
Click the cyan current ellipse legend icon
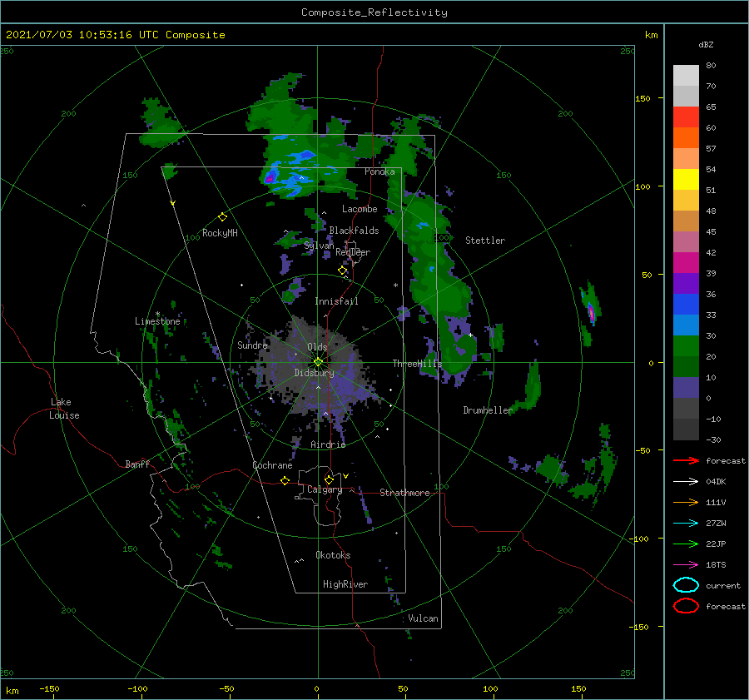coord(686,585)
